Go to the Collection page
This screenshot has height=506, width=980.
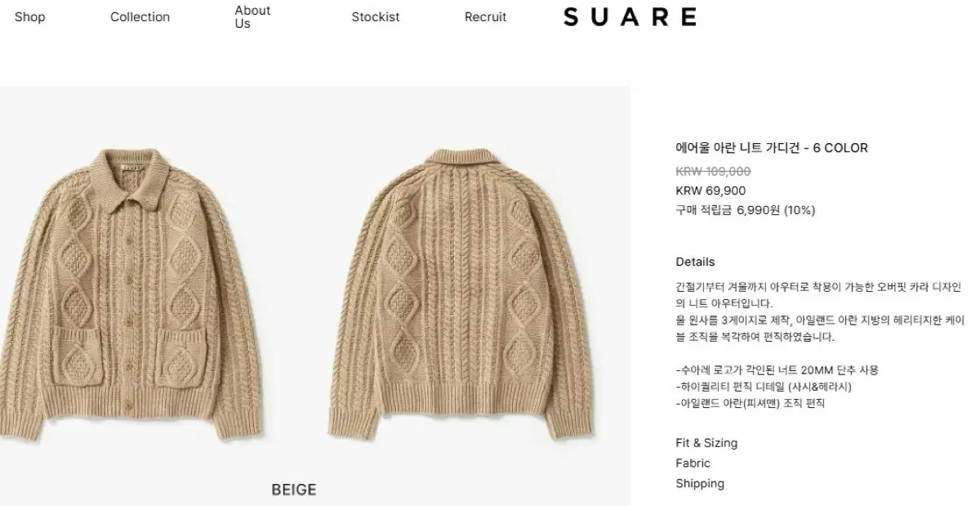click(140, 17)
